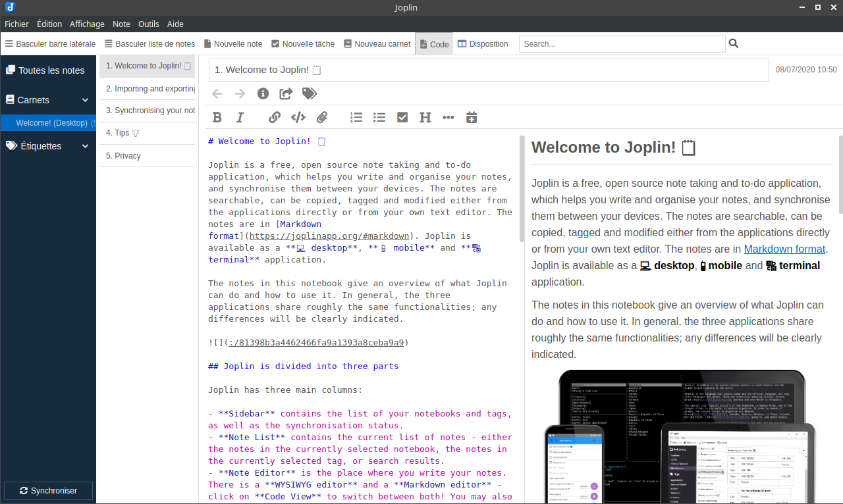Screen dimensions: 843x504
Task: Open note properties with the info icon
Action: (263, 93)
